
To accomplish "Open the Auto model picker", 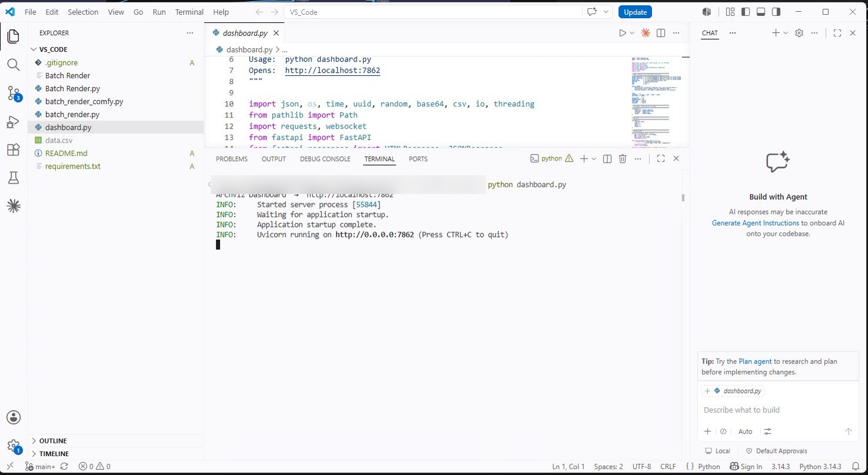I will (746, 431).
